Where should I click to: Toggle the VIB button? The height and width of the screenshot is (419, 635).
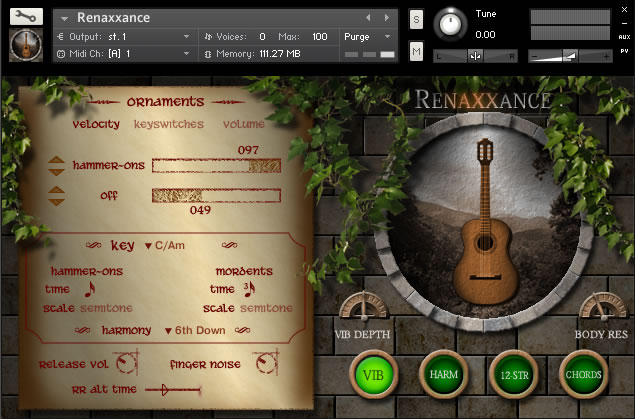(x=373, y=375)
